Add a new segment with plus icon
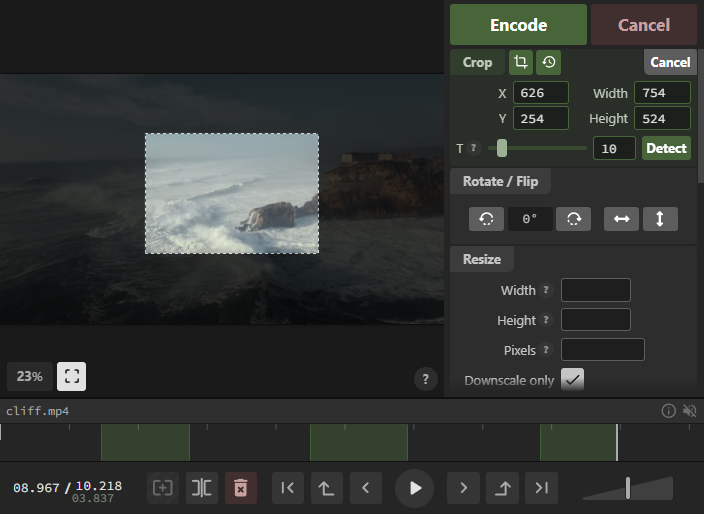This screenshot has width=704, height=514. coord(163,488)
